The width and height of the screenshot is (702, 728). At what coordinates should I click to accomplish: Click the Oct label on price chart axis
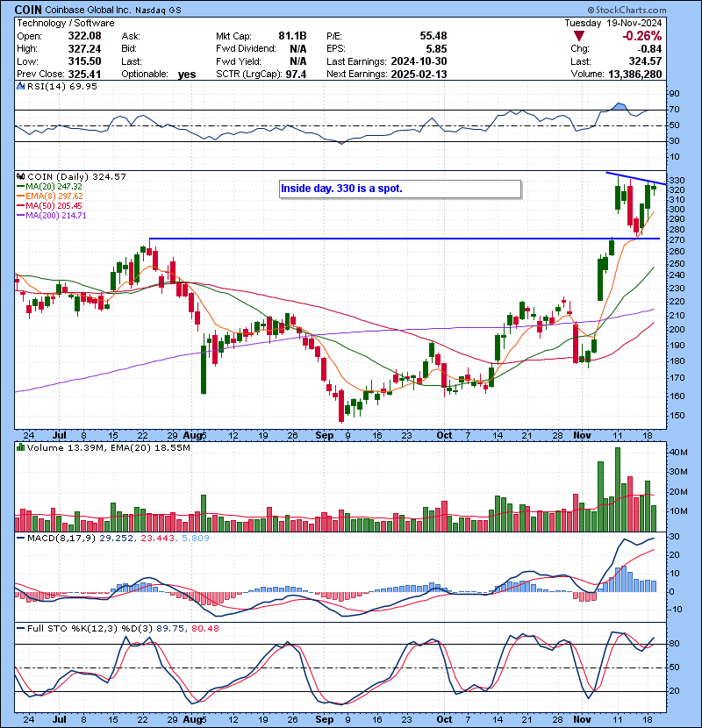[x=444, y=435]
